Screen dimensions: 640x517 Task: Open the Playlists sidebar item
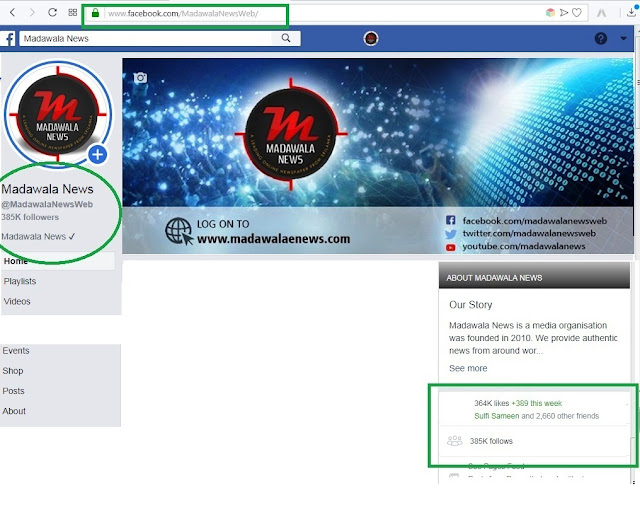[20, 281]
